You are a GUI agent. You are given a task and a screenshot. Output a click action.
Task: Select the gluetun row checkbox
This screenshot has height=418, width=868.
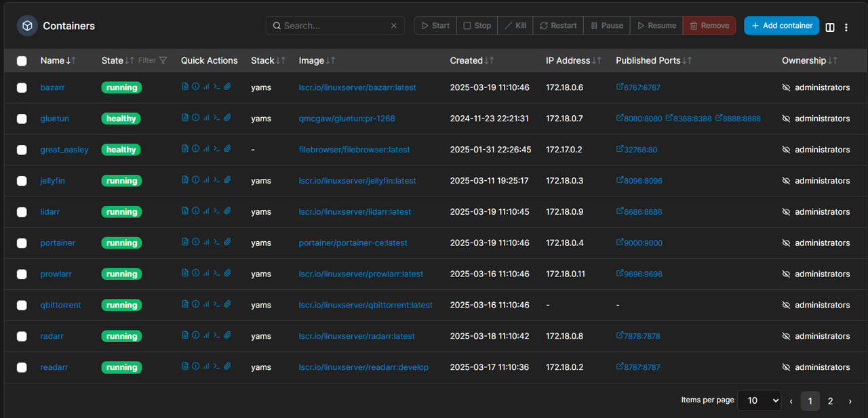(x=22, y=119)
